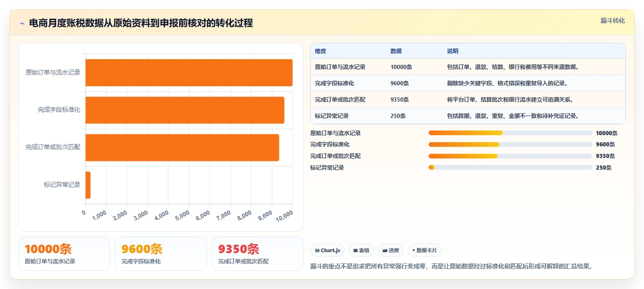Screen dimensions: 644x289
Task: Click the 数据 column header
Action: pyautogui.click(x=396, y=51)
